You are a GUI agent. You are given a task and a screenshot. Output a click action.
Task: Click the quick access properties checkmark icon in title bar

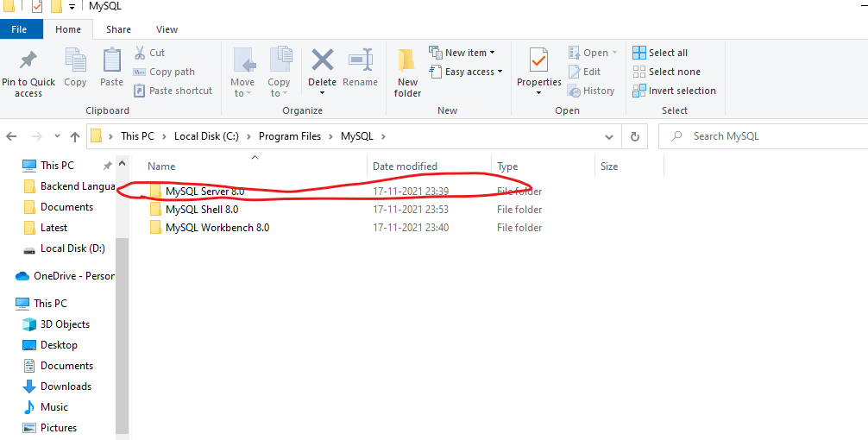36,7
